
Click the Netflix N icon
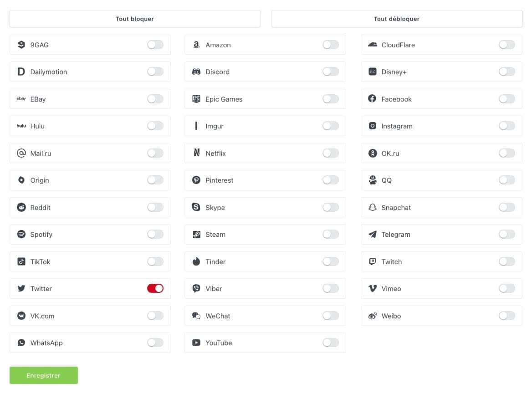(x=196, y=153)
